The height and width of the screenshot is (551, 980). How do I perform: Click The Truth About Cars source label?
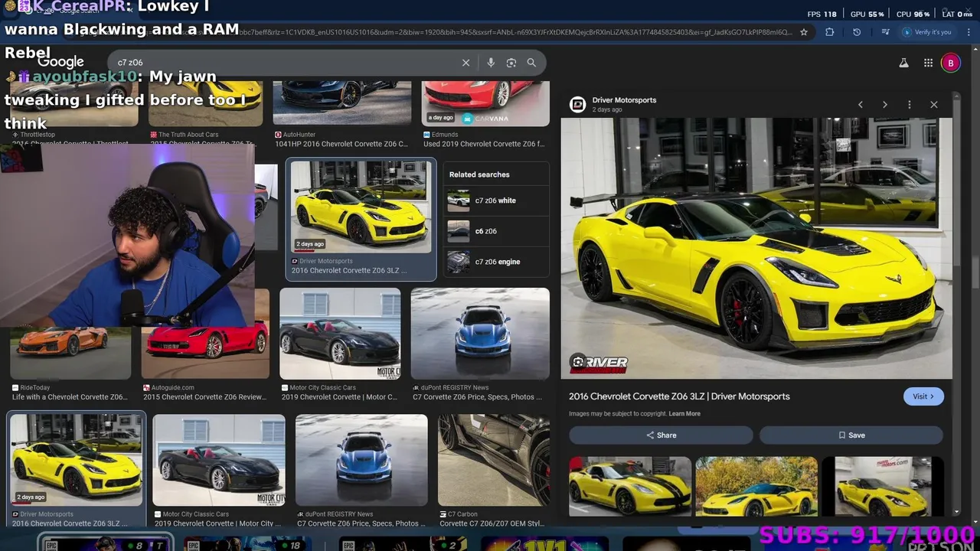(188, 135)
